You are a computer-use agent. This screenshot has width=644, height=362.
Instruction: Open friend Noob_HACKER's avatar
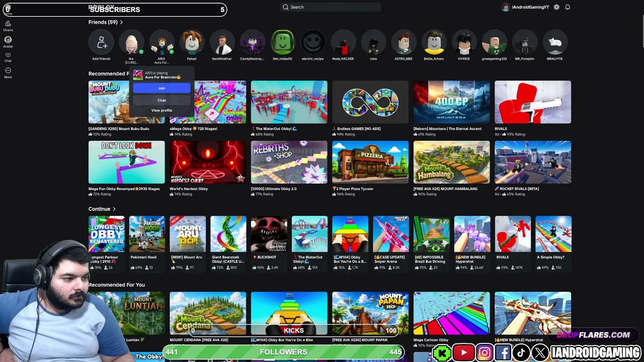click(x=343, y=43)
